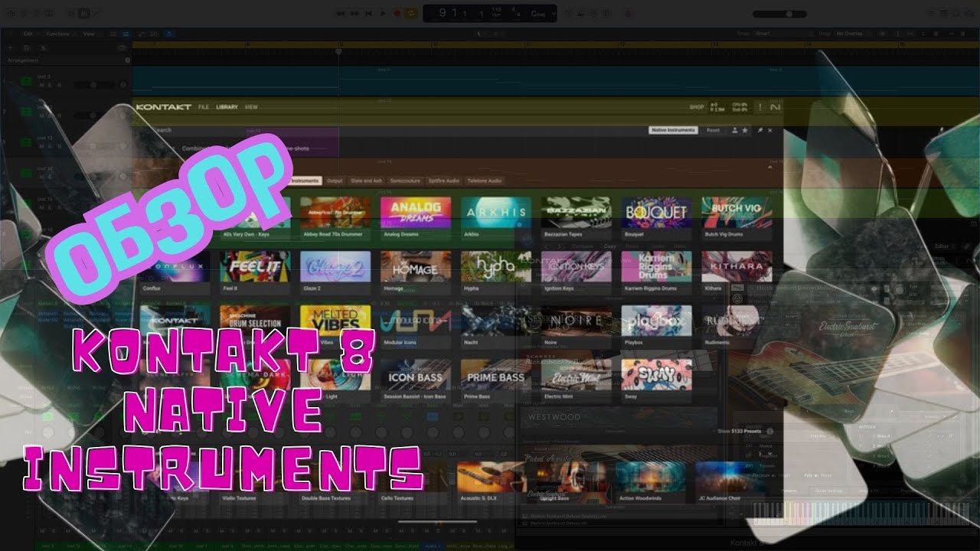980x551 pixels.
Task: Open the Electric Mint library tile
Action: click(577, 381)
